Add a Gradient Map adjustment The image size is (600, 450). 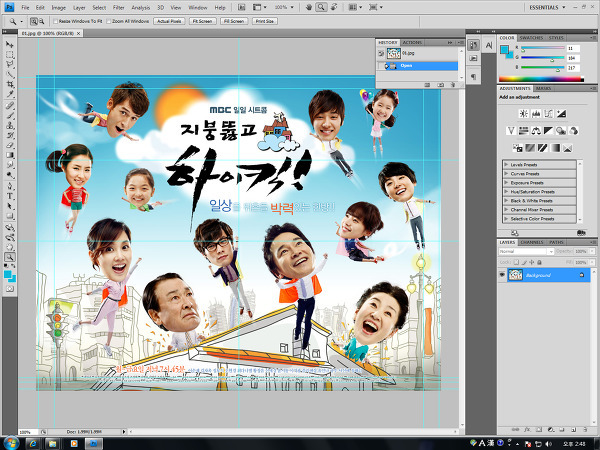(555, 148)
